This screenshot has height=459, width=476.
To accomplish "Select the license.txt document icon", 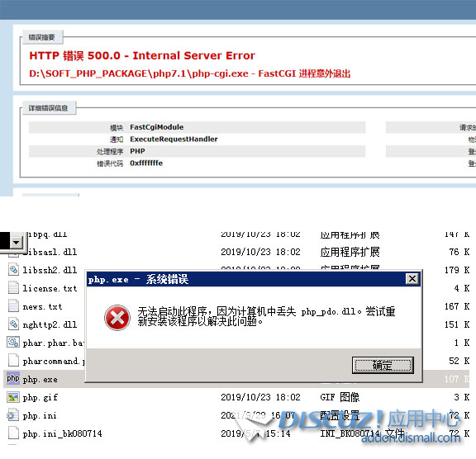I will coord(13,288).
